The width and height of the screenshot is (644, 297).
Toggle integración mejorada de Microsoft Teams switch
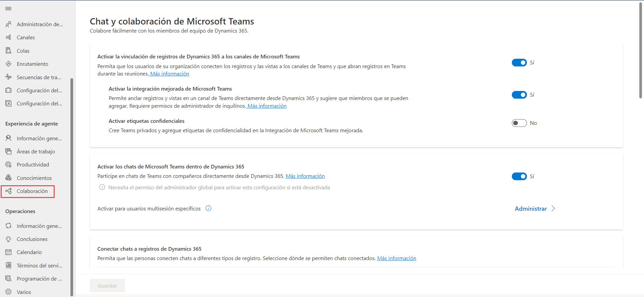click(x=519, y=95)
